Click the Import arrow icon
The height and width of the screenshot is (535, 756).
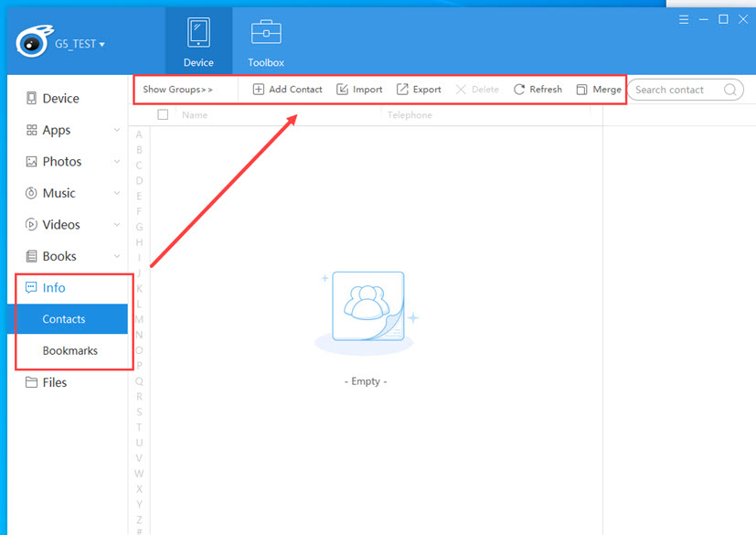(342, 90)
